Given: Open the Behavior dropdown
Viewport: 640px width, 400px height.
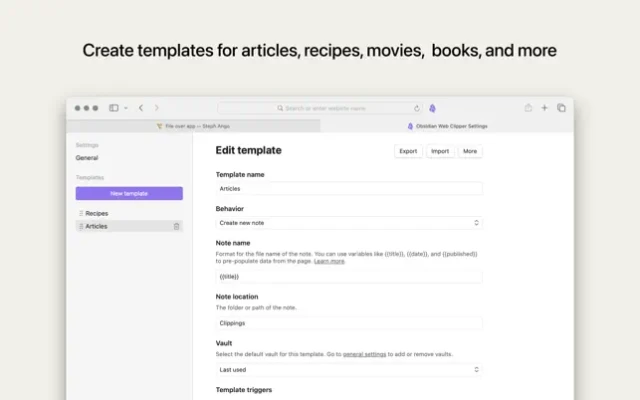Looking at the screenshot, I should [349, 222].
